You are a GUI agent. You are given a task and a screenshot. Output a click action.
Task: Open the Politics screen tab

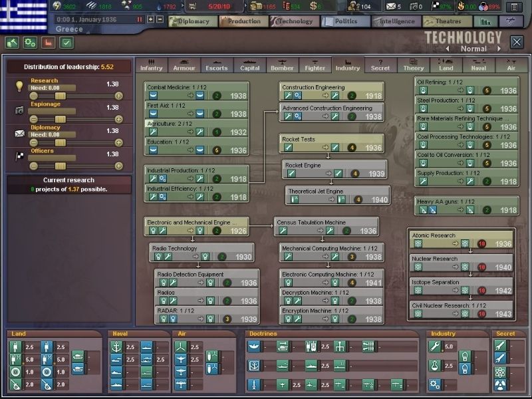click(345, 21)
